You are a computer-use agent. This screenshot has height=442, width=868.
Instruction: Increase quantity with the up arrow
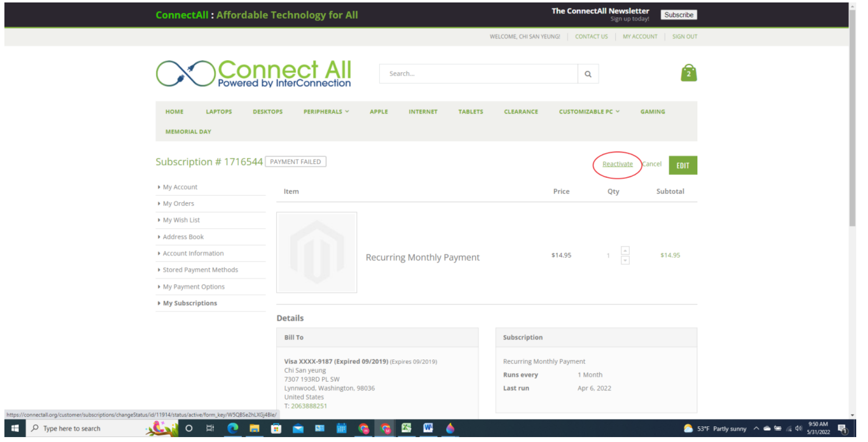625,251
